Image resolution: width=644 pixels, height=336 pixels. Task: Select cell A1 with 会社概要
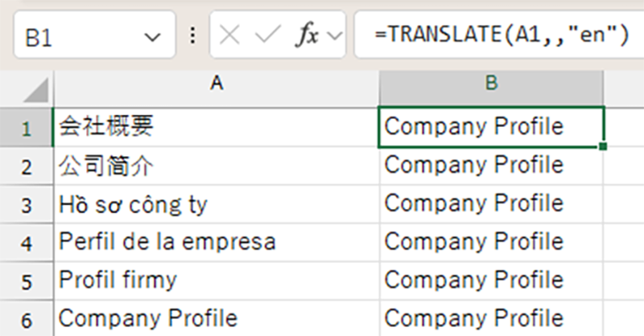pos(215,127)
